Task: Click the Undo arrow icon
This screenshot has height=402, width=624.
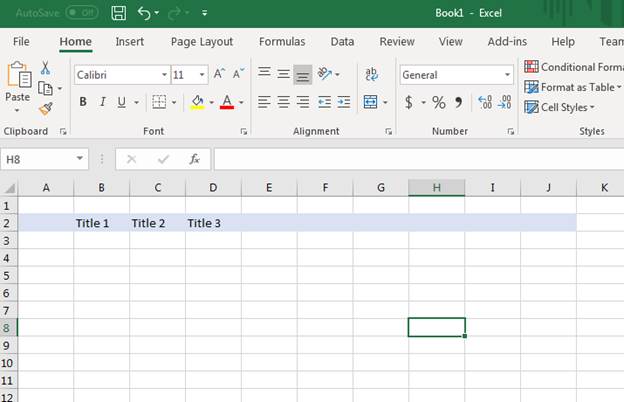Action: pos(144,13)
